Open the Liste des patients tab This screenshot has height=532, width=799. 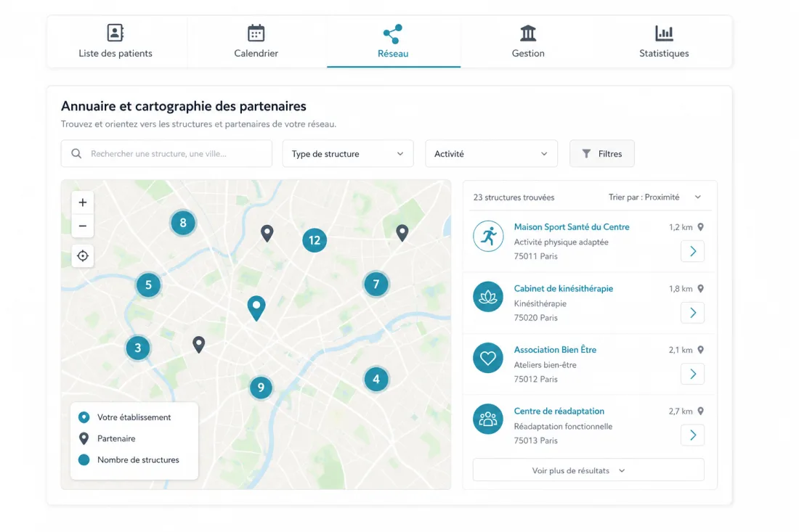click(x=115, y=41)
